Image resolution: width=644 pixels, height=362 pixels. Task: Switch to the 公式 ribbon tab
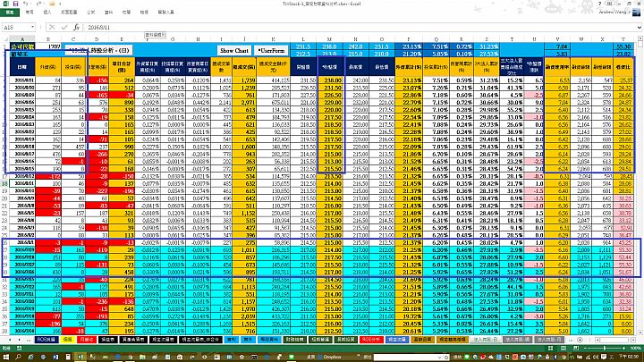point(90,13)
